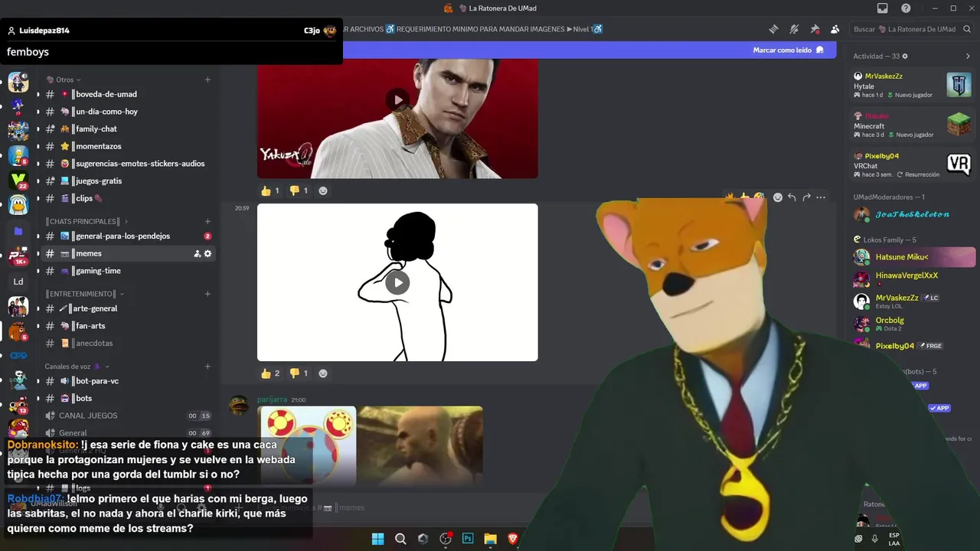Click add reaction smiley in message toolbar

[x=778, y=197]
